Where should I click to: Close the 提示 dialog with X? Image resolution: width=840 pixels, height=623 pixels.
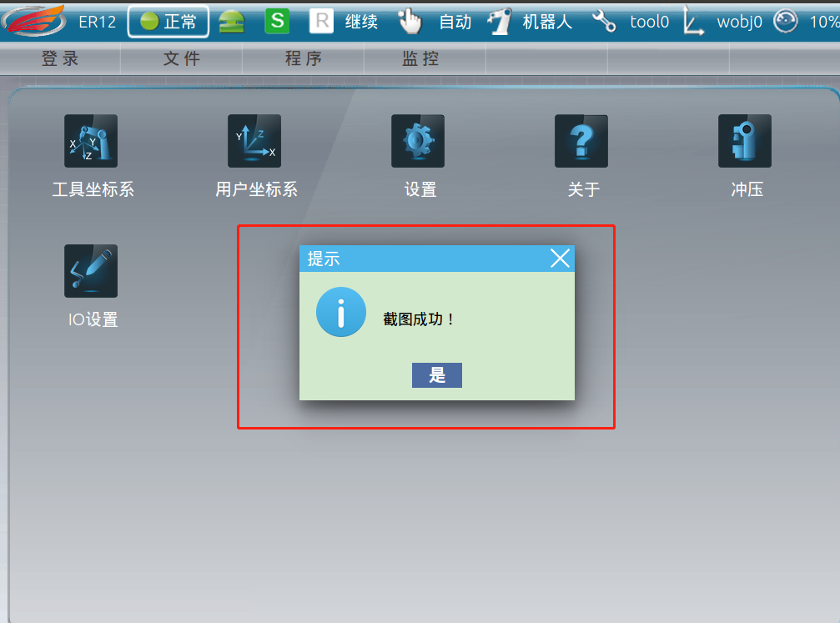[x=560, y=259]
